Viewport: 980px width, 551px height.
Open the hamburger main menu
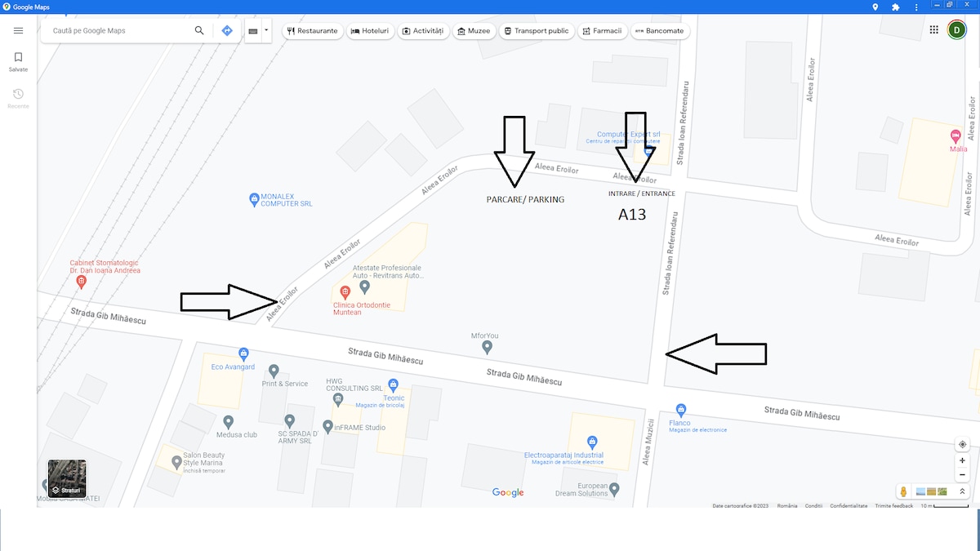[19, 30]
